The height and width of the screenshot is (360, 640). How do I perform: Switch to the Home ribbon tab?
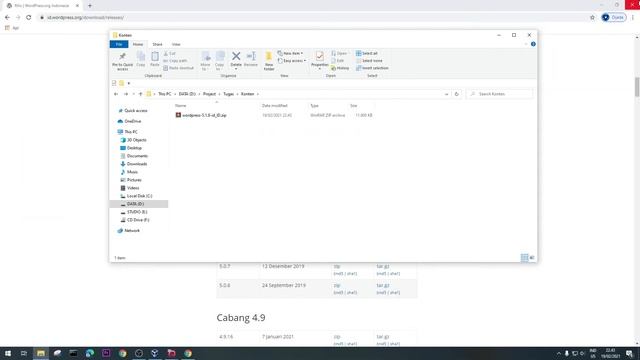[x=138, y=44]
